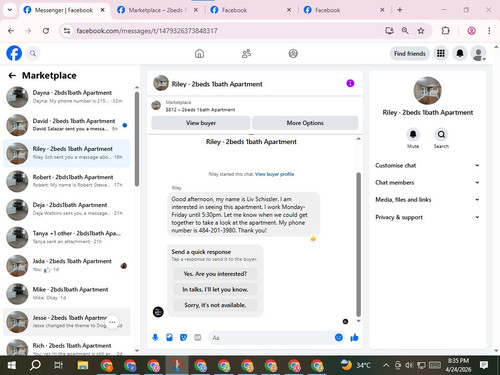
Task: Open the Facebook search magnifier
Action: [x=33, y=53]
